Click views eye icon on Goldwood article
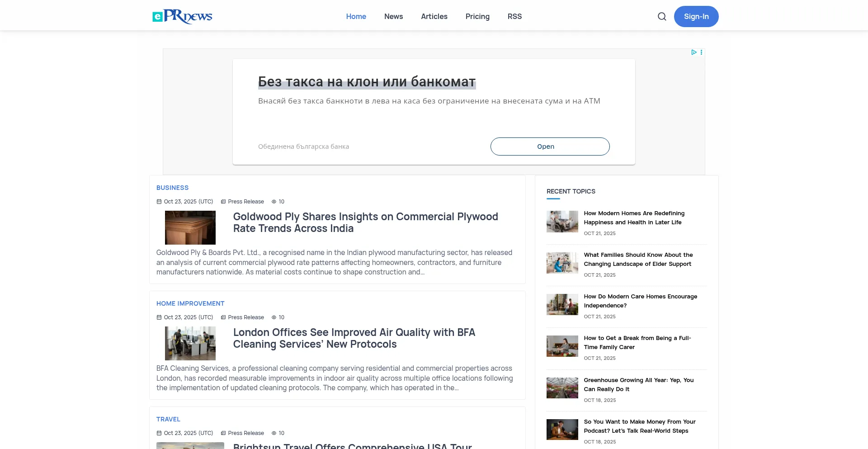The image size is (868, 449). [x=274, y=202]
